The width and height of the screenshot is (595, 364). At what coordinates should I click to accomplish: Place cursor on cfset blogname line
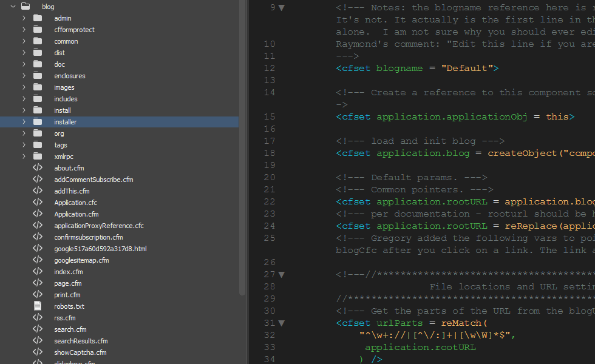click(x=417, y=68)
